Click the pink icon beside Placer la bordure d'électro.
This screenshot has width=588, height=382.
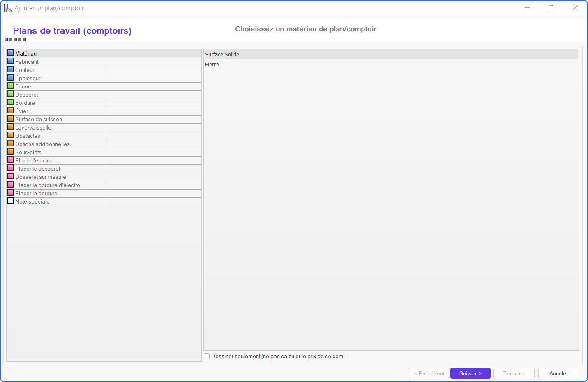click(x=10, y=185)
